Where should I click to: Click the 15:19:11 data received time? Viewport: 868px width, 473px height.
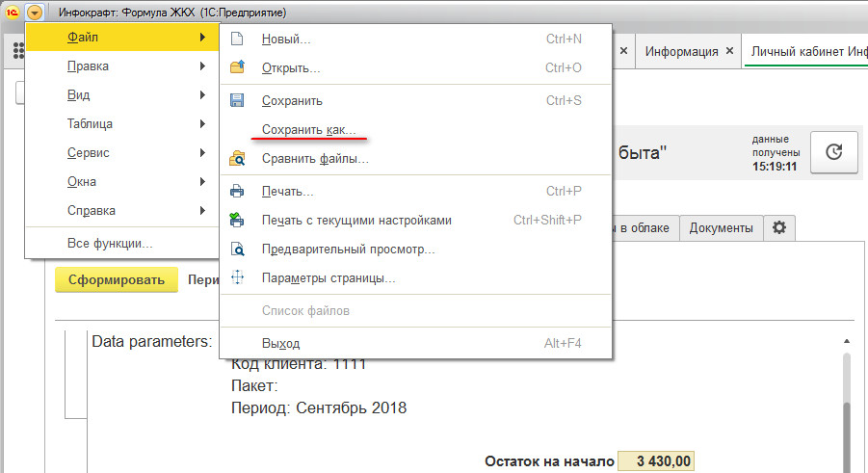775,166
